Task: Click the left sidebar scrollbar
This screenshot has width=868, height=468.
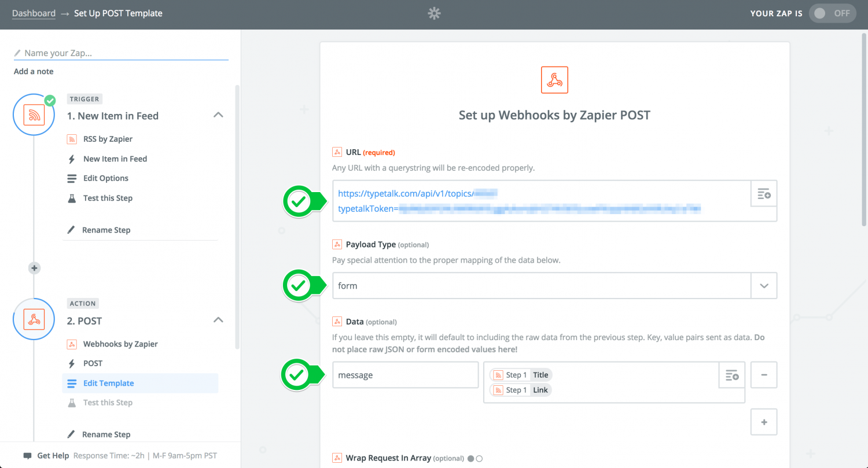Action: pyautogui.click(x=237, y=217)
